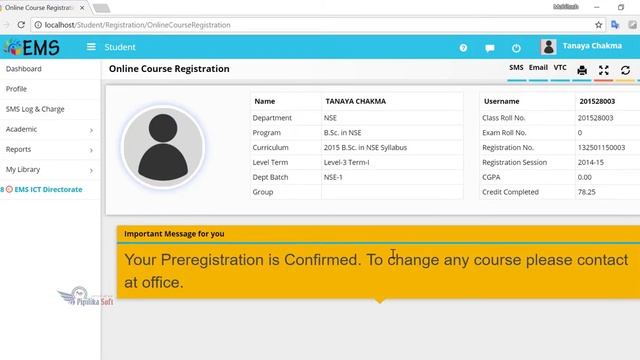640x360 pixels.
Task: Click the VTC button
Action: pos(560,67)
